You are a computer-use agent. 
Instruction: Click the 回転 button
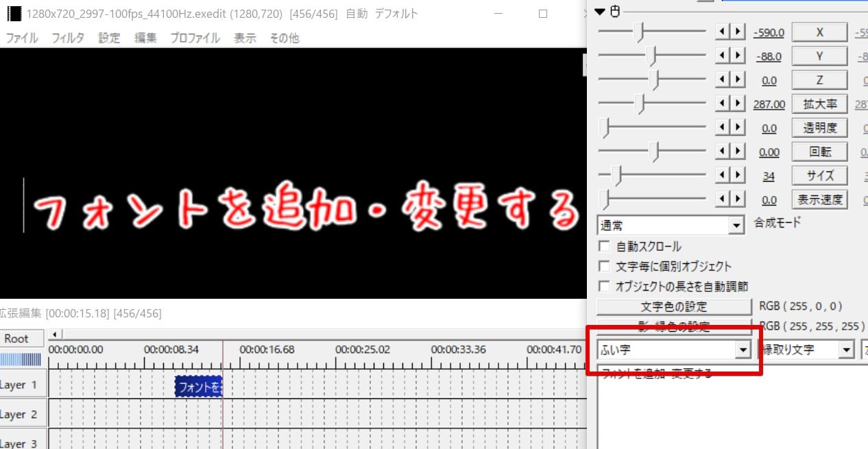[x=820, y=151]
